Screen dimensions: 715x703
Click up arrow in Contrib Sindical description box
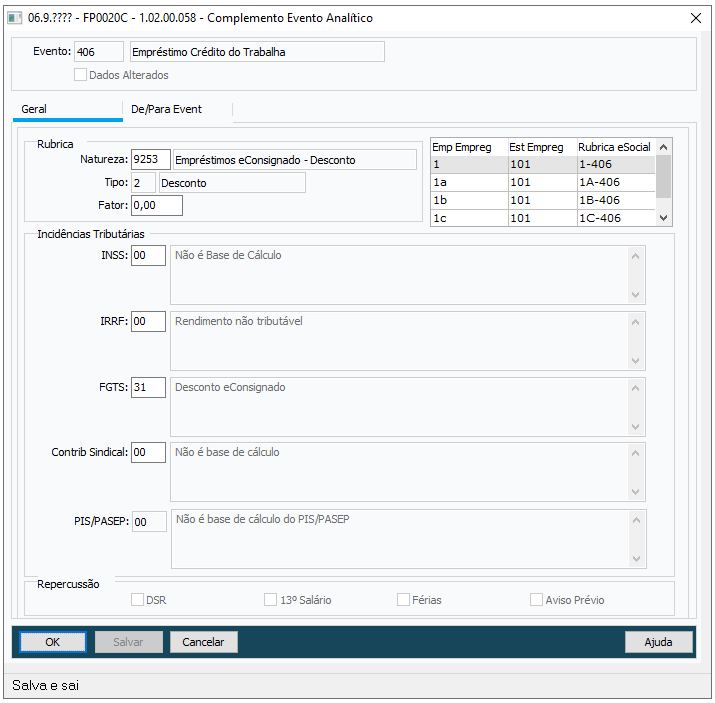coord(636,453)
